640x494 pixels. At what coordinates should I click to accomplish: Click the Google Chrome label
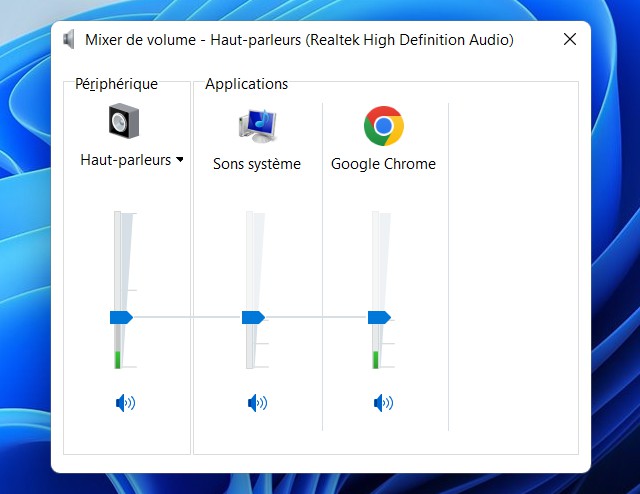(x=383, y=164)
